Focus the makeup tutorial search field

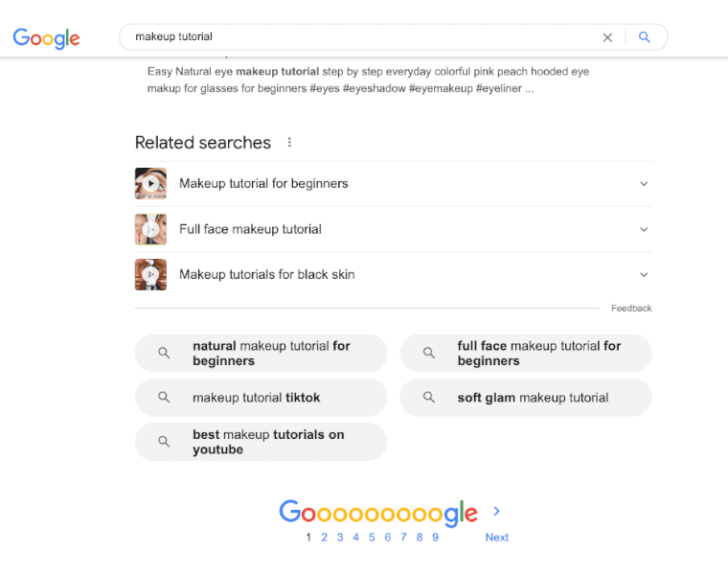point(364,37)
